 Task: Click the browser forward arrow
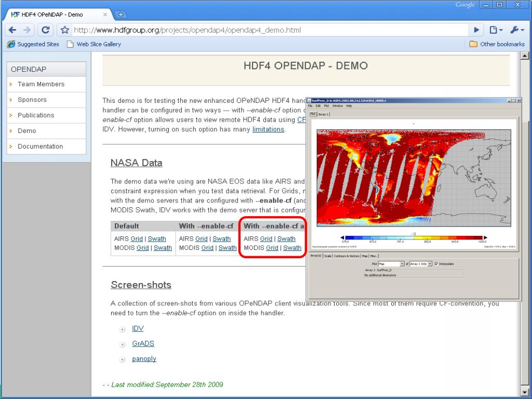[x=27, y=30]
